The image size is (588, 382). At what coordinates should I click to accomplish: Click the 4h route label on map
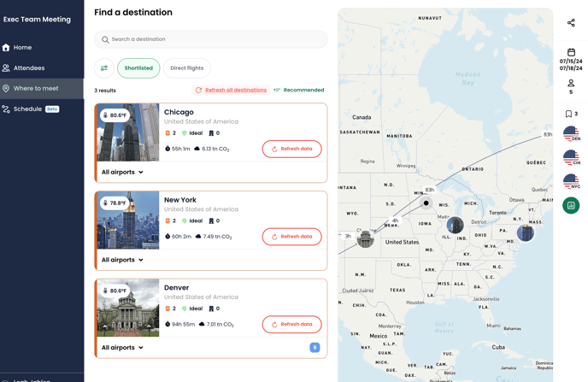click(395, 220)
